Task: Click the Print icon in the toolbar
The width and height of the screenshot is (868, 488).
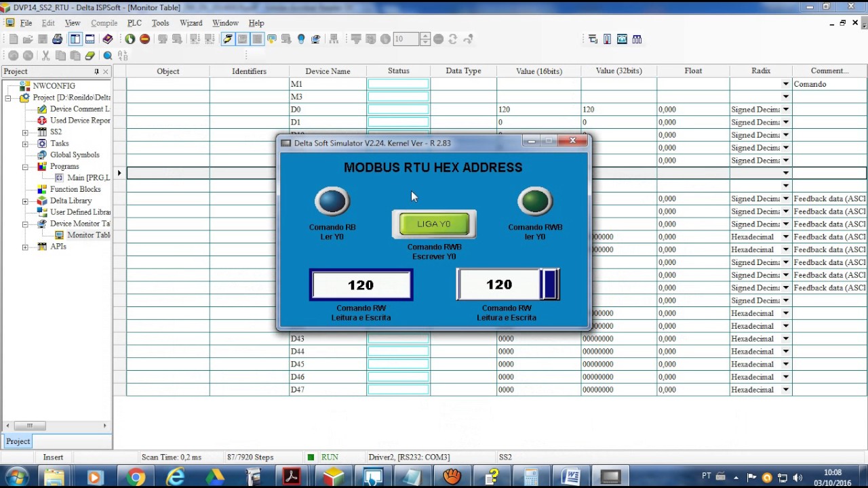Action: click(x=58, y=39)
